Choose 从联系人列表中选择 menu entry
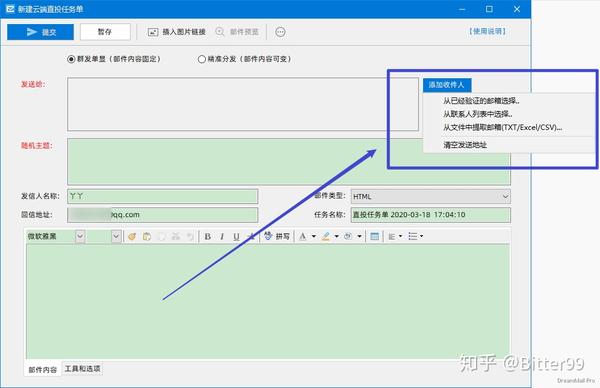The image size is (600, 388). tap(478, 114)
